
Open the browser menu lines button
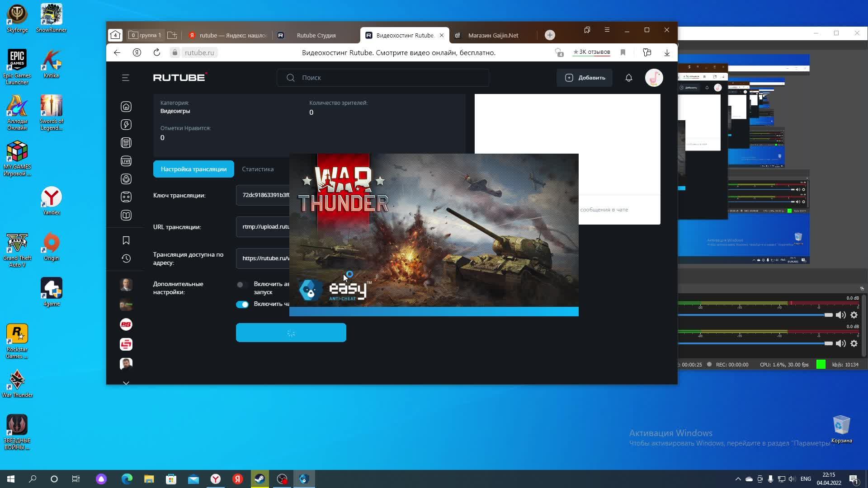607,30
